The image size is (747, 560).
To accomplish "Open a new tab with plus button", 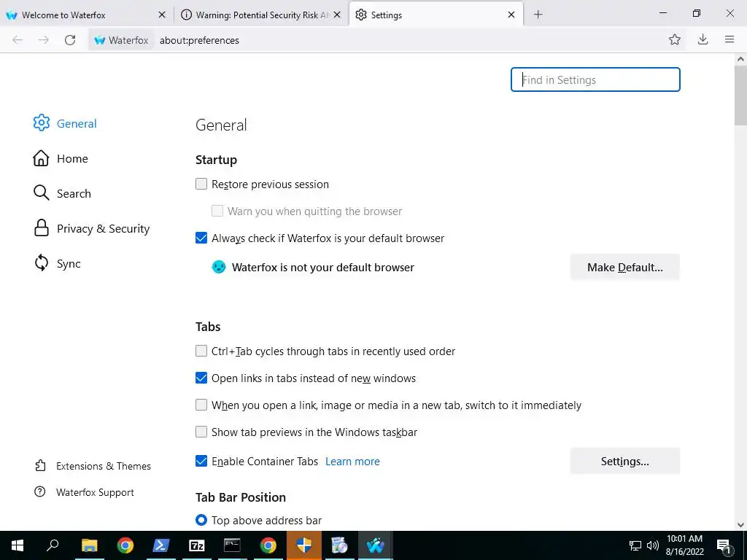I will tap(538, 15).
